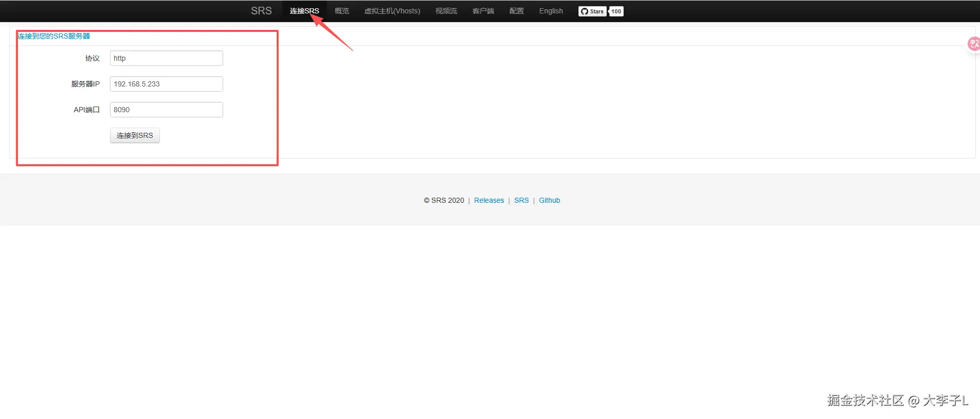Switch to the 视频流 streams tab
The height and width of the screenshot is (419, 980).
click(x=446, y=11)
